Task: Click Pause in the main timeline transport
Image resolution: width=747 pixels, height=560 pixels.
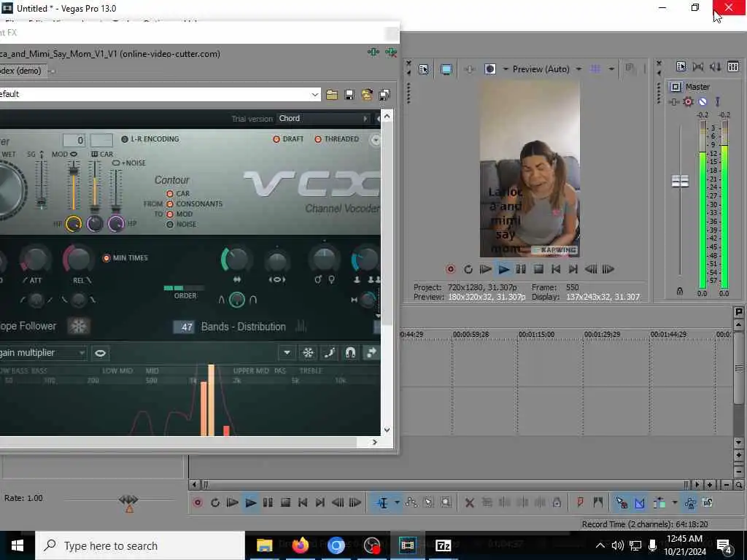Action: pos(268,502)
